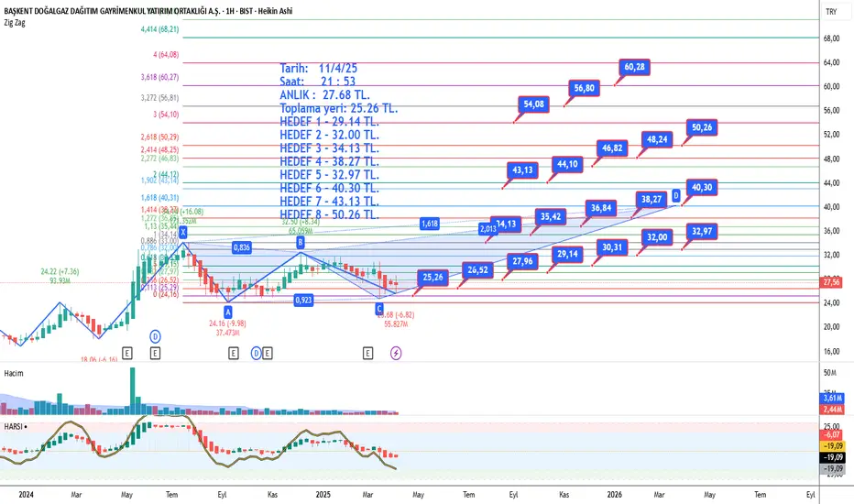Click the 1,618 ratio label on the pattern
This screenshot has width=854, height=504.
429,224
